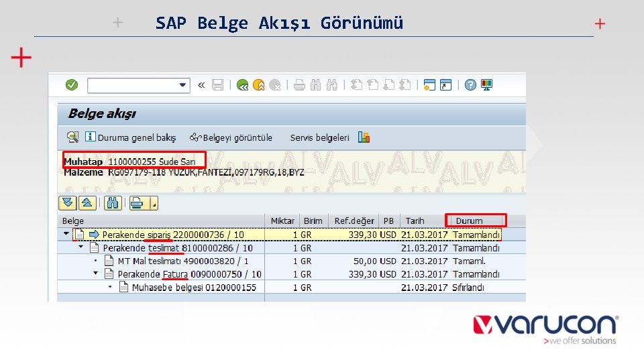644x362 pixels.
Task: Click the Sıfırlandı status cell
Action: [x=468, y=288]
